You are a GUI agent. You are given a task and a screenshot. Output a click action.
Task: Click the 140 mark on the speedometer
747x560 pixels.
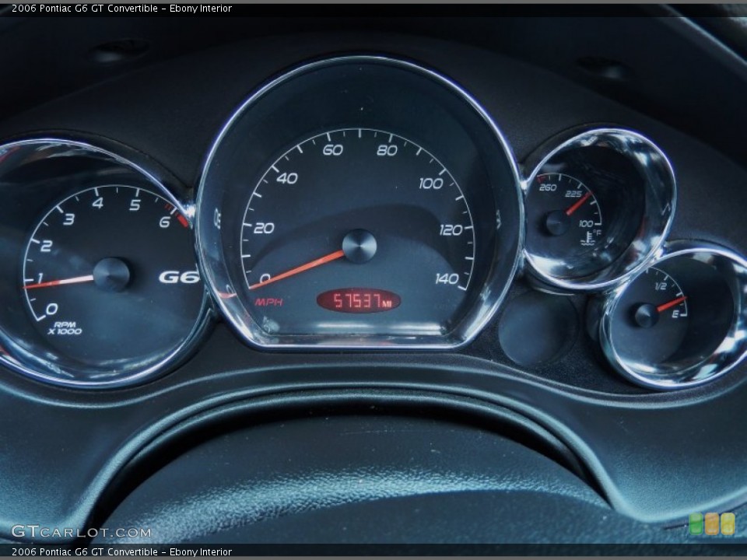(x=447, y=278)
